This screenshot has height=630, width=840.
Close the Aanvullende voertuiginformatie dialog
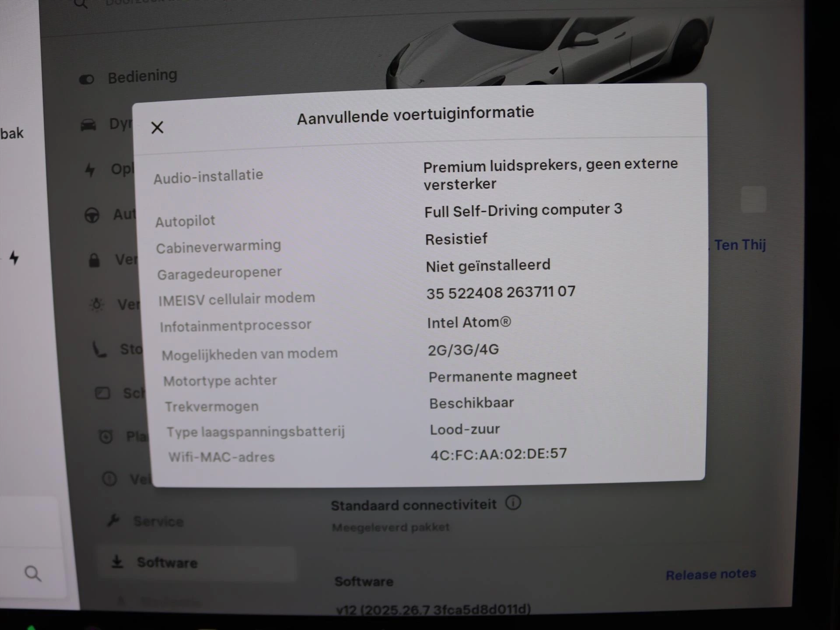(x=157, y=127)
